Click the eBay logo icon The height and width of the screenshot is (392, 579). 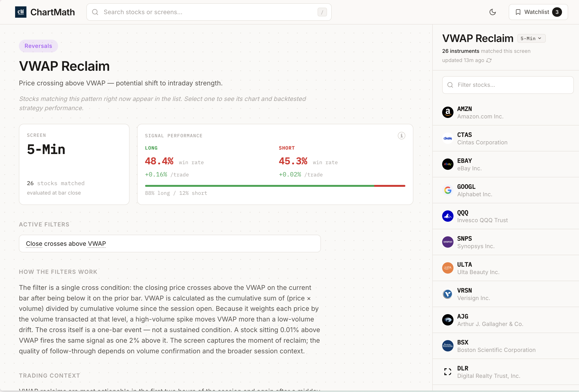point(447,164)
